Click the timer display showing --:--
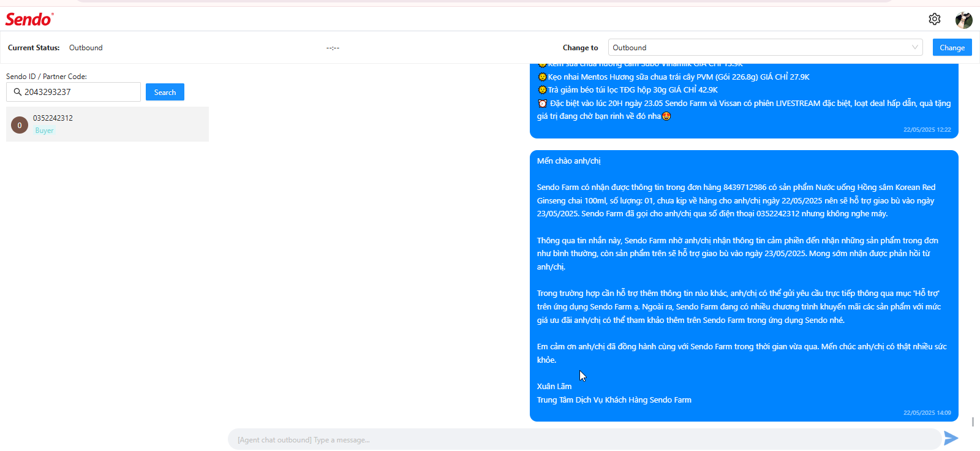The width and height of the screenshot is (980, 451). point(333,48)
